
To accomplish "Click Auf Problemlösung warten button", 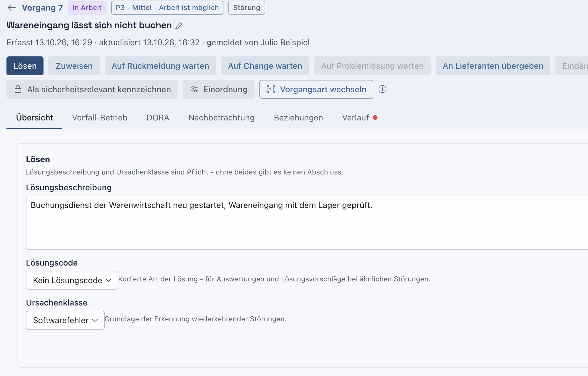I will pyautogui.click(x=372, y=66).
